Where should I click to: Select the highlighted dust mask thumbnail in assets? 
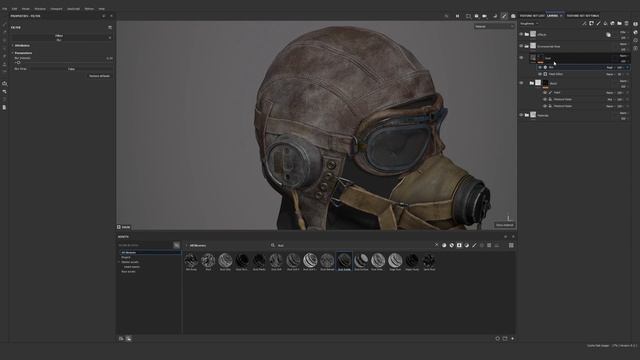click(x=344, y=261)
